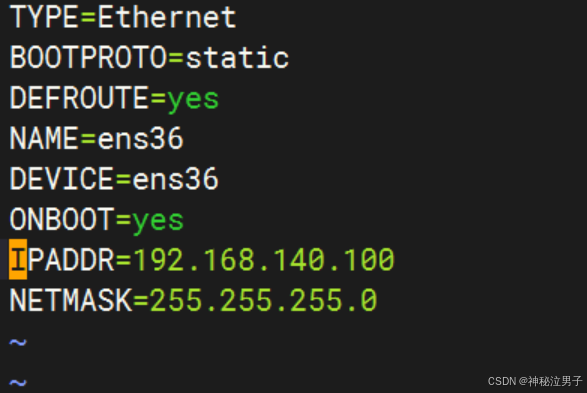
Task: Click the highlighted cursor block on IPADDR
Action: tap(18, 259)
